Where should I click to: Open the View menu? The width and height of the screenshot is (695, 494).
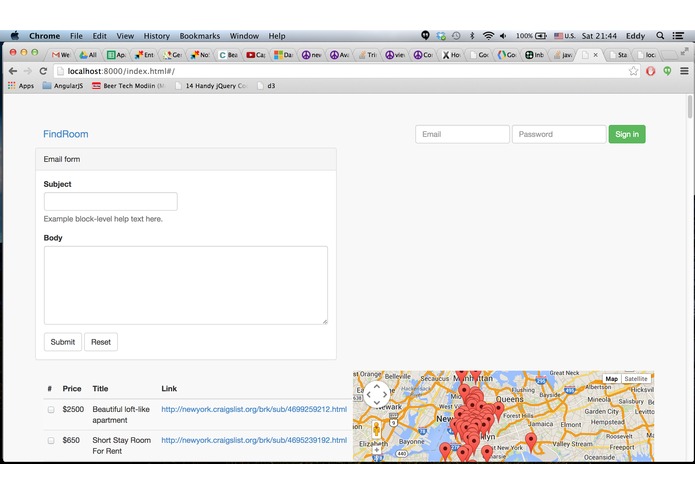[x=125, y=36]
